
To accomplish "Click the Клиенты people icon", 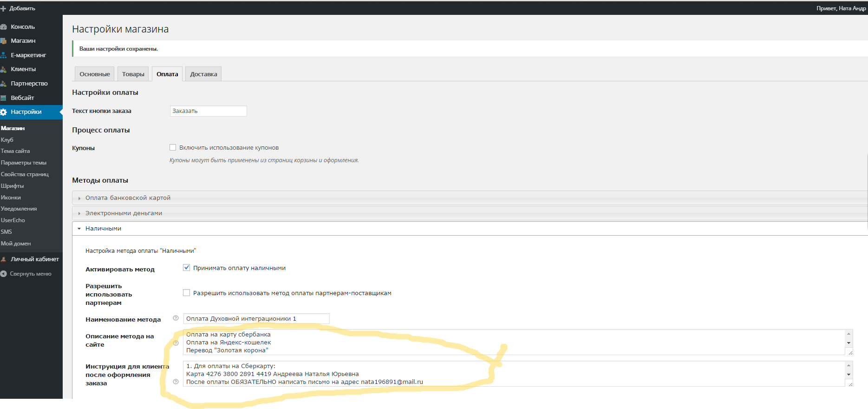I will pyautogui.click(x=4, y=69).
